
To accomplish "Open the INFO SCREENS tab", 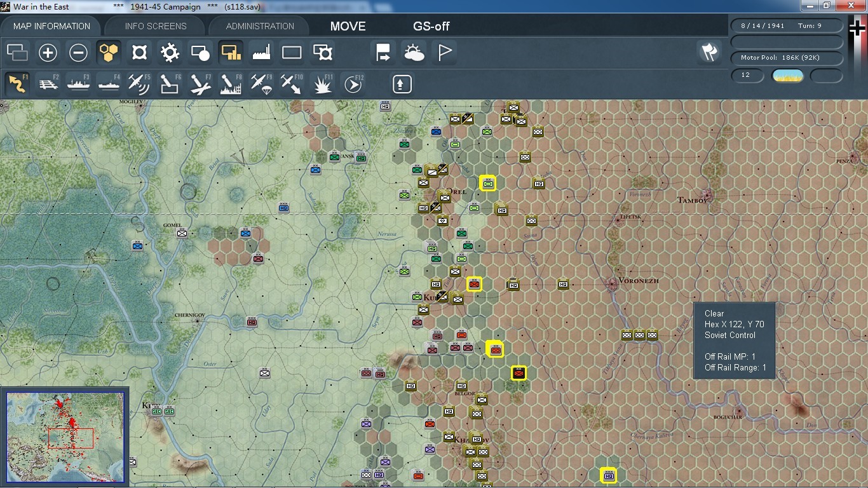I will click(x=156, y=26).
